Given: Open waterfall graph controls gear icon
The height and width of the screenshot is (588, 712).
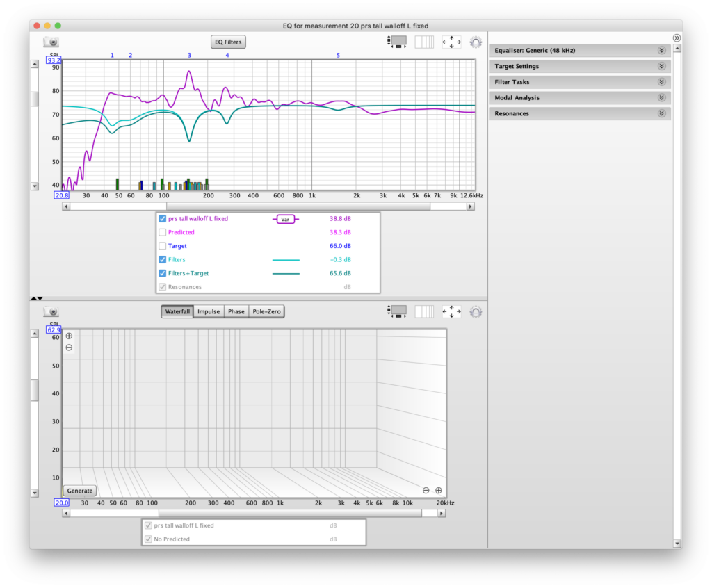Looking at the screenshot, I should click(476, 312).
